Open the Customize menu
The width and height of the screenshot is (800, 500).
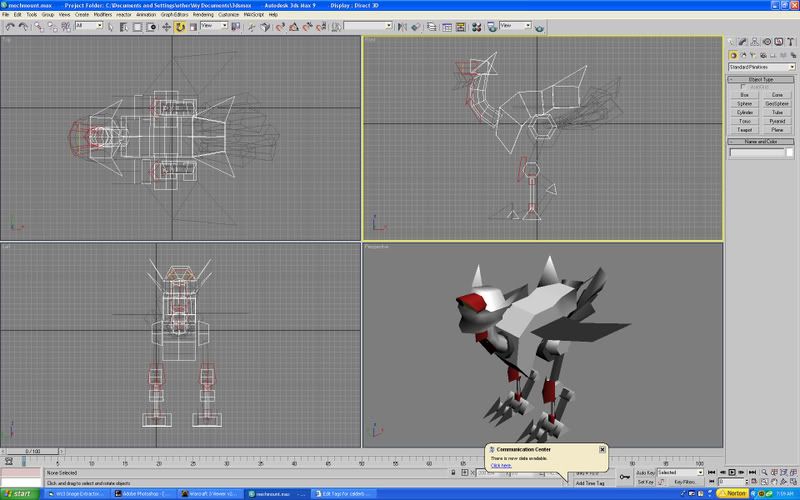coord(229,15)
